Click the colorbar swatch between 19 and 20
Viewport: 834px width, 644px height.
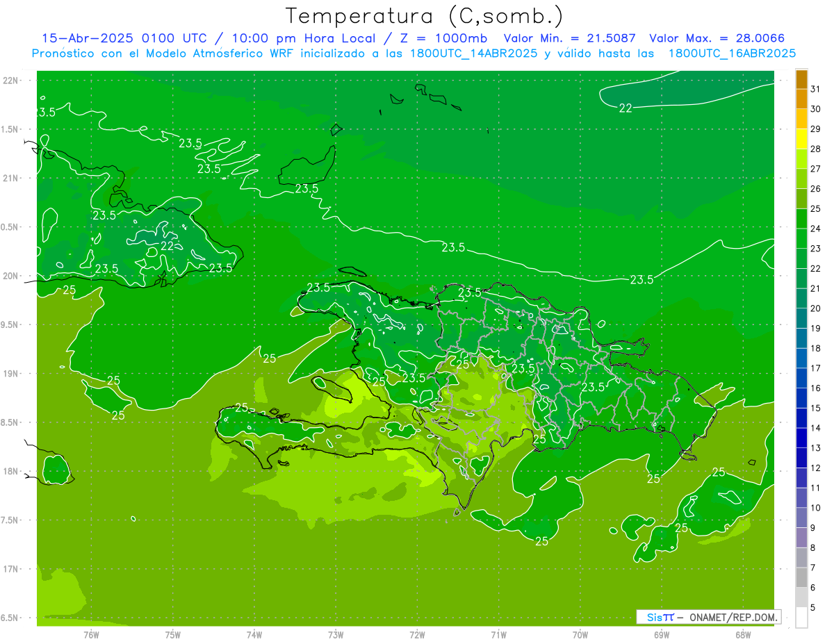pos(801,318)
